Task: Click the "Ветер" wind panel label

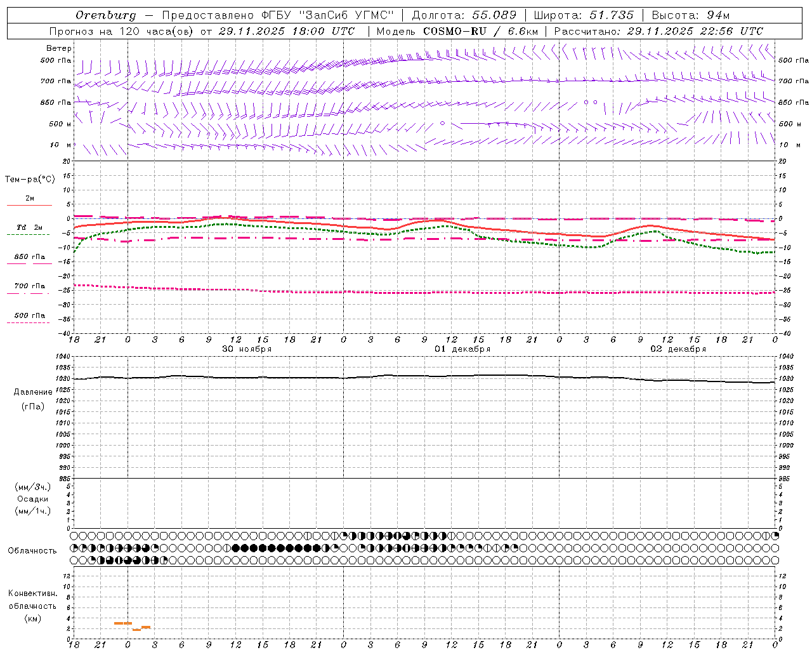Action: (59, 48)
